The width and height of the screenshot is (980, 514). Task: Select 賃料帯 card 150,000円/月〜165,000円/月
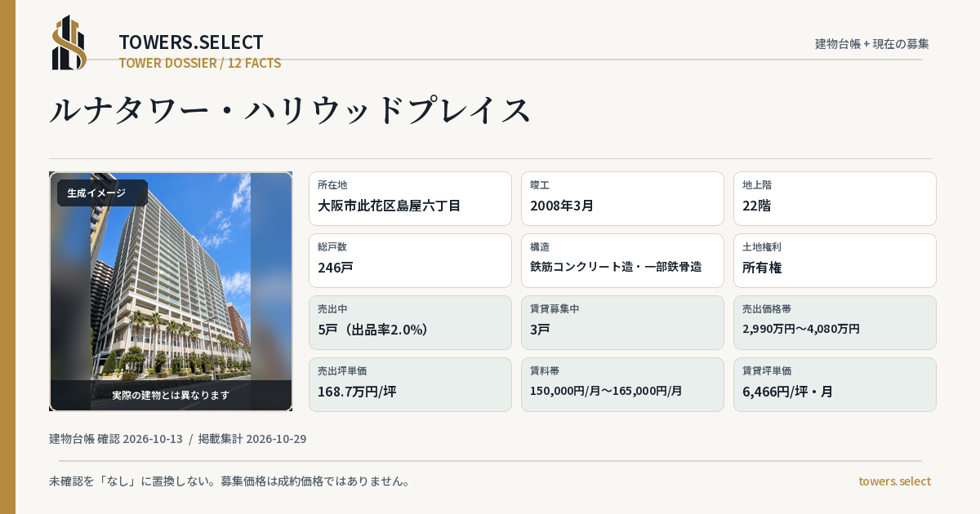[x=622, y=384]
